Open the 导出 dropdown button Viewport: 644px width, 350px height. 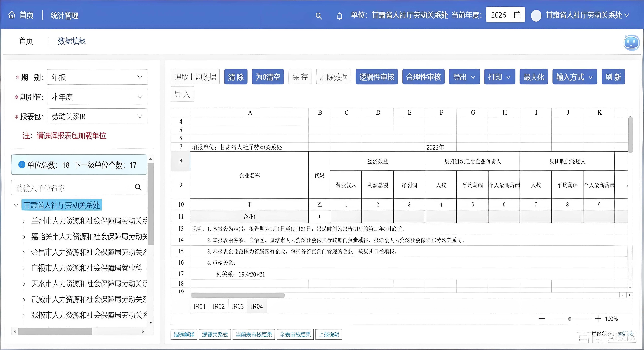click(464, 77)
